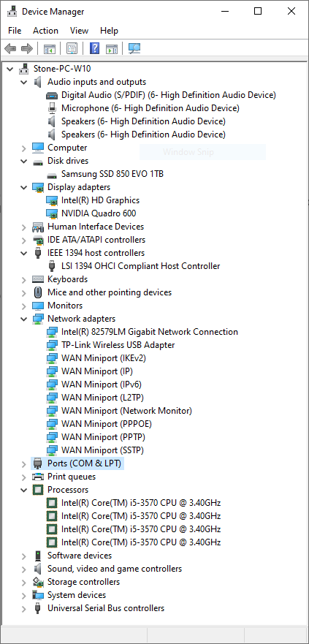Open the Properties toolbar icon
This screenshot has height=644, width=309.
click(x=72, y=48)
